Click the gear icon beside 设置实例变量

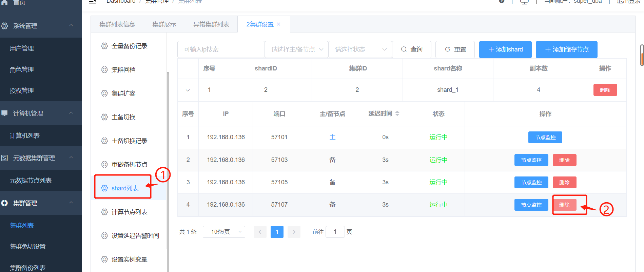[104, 259]
